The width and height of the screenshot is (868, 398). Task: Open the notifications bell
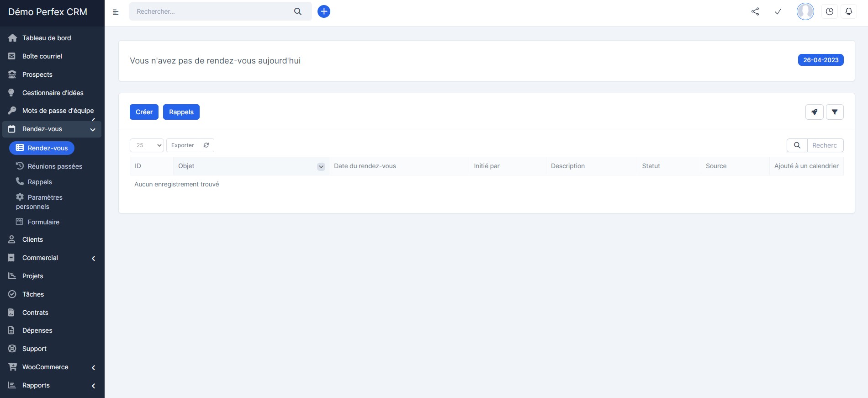(x=849, y=11)
